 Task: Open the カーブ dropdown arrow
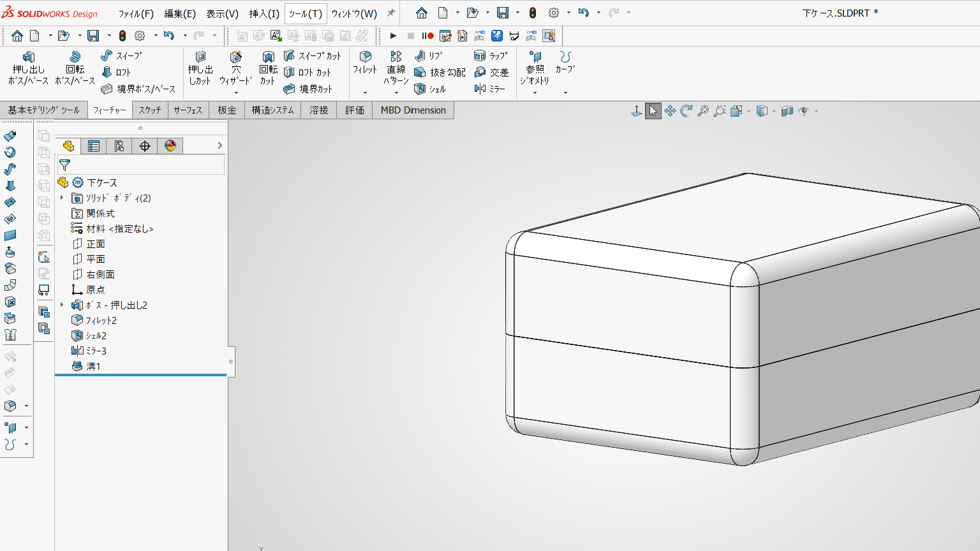(565, 93)
